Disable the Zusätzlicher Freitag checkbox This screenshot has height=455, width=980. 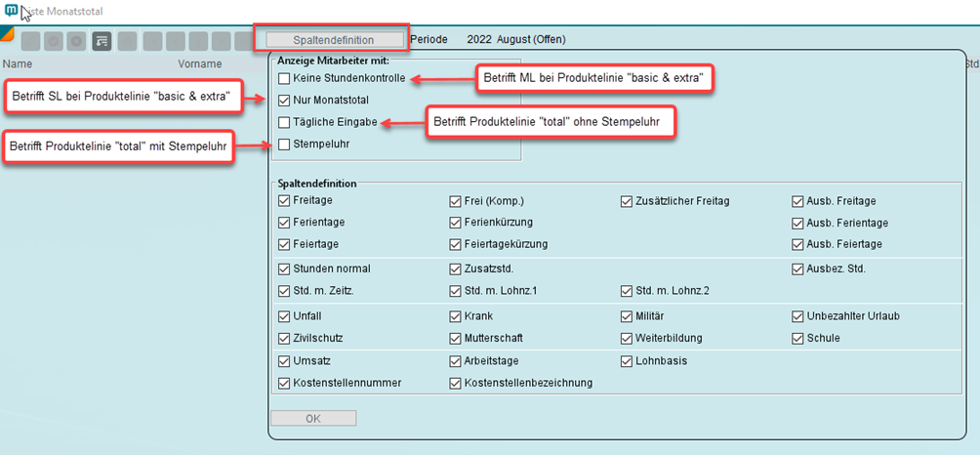click(x=627, y=201)
